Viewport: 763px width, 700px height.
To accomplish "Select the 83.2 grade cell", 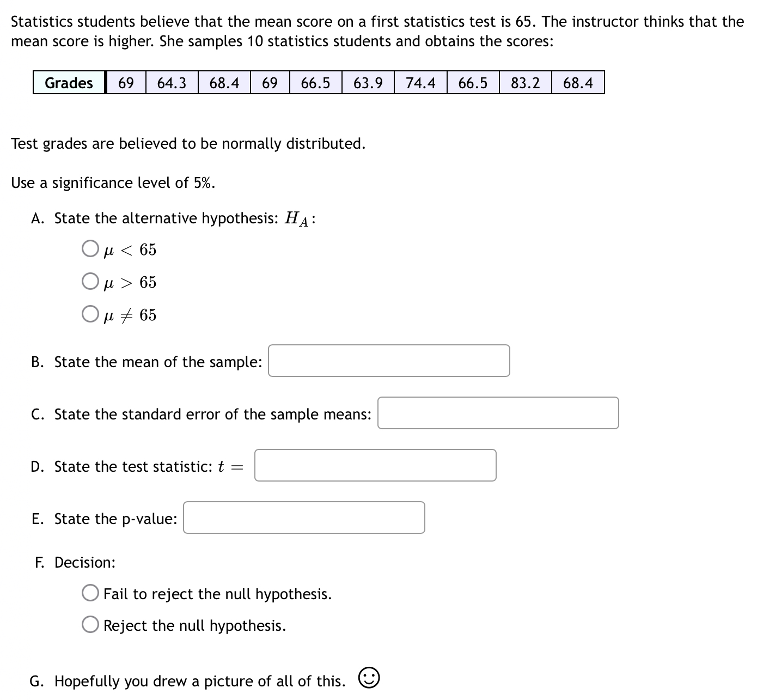I will click(524, 83).
